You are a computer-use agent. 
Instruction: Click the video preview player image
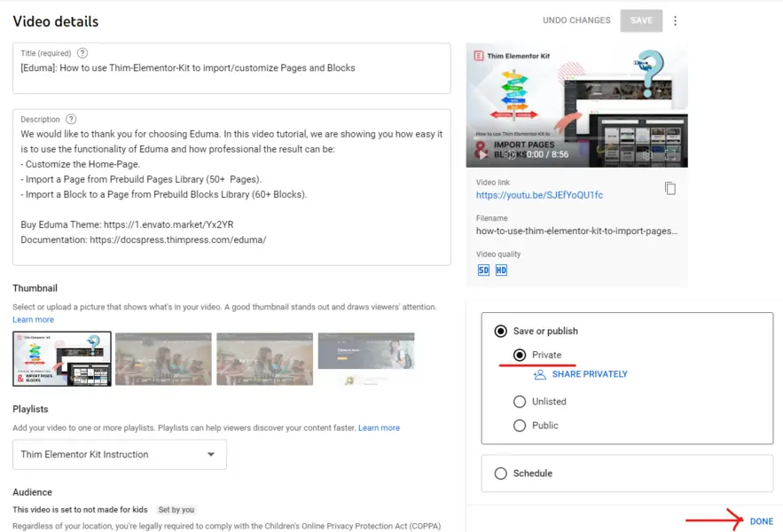[576, 105]
